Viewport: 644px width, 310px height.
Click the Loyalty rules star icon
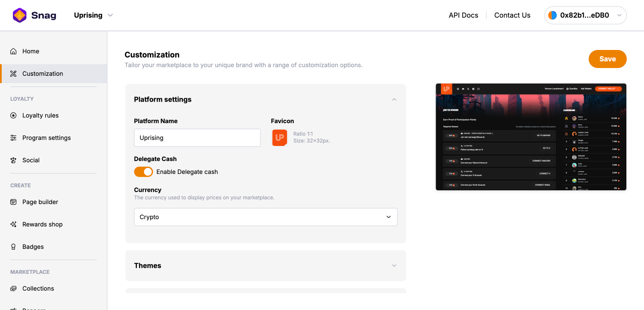click(x=13, y=115)
